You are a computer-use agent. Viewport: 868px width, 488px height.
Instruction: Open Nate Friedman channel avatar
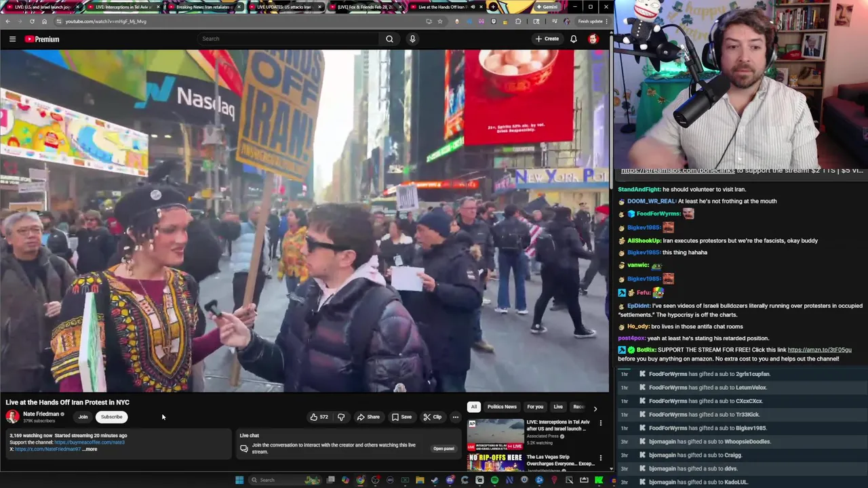[12, 417]
